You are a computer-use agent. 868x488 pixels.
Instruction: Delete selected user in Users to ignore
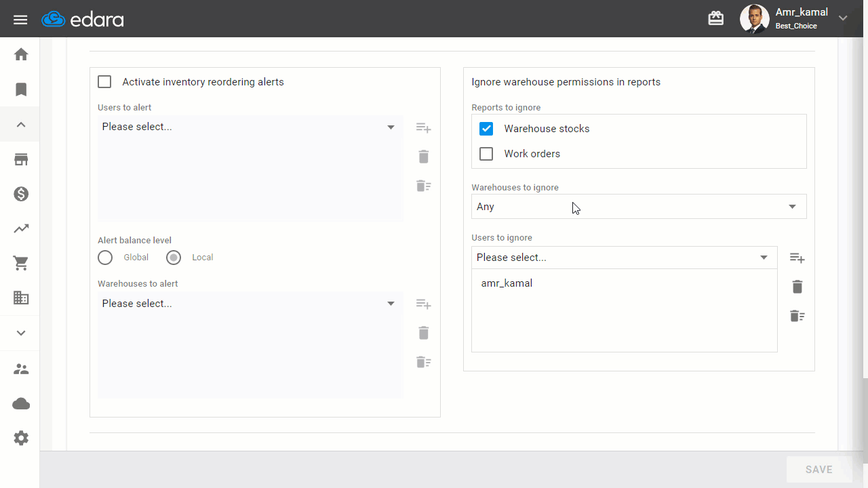tap(797, 287)
